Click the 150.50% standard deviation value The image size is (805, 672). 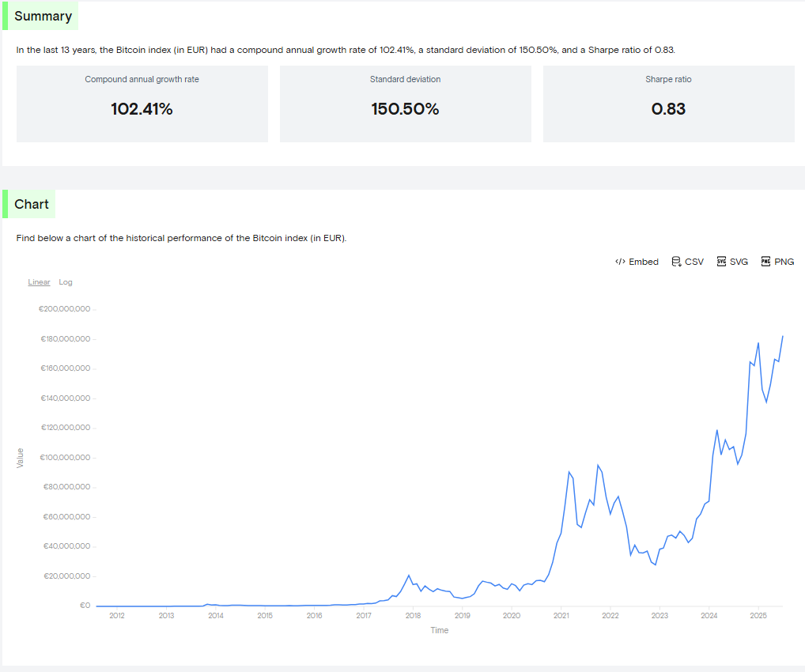coord(405,109)
